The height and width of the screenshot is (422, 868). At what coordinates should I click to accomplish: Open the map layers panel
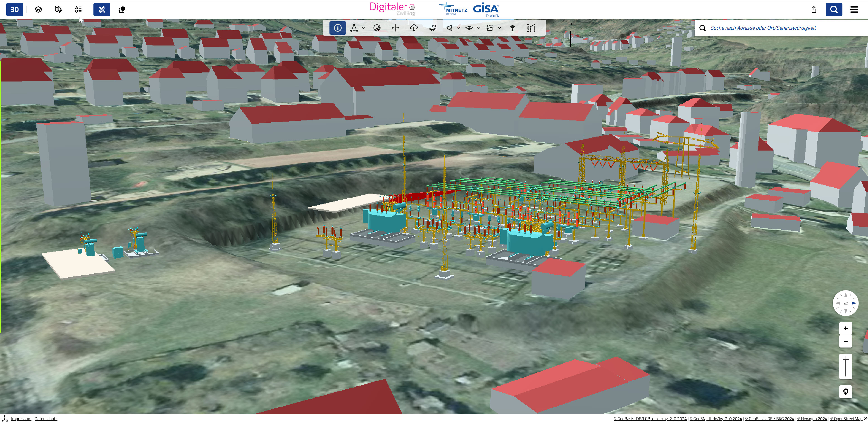(38, 10)
